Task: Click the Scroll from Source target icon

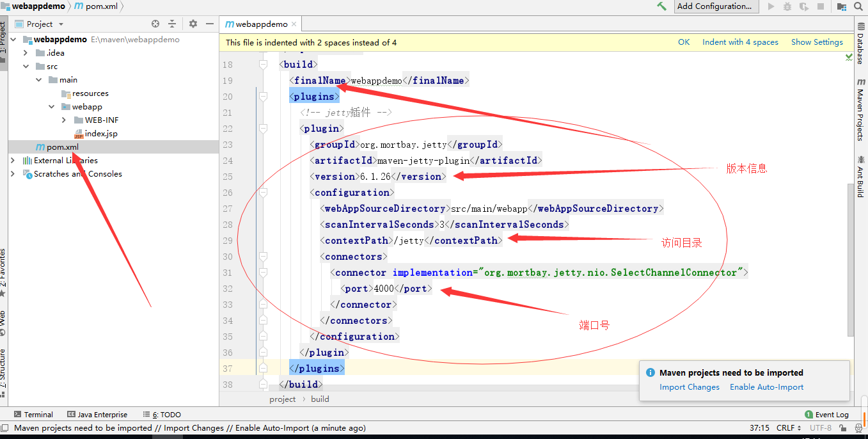Action: [155, 24]
